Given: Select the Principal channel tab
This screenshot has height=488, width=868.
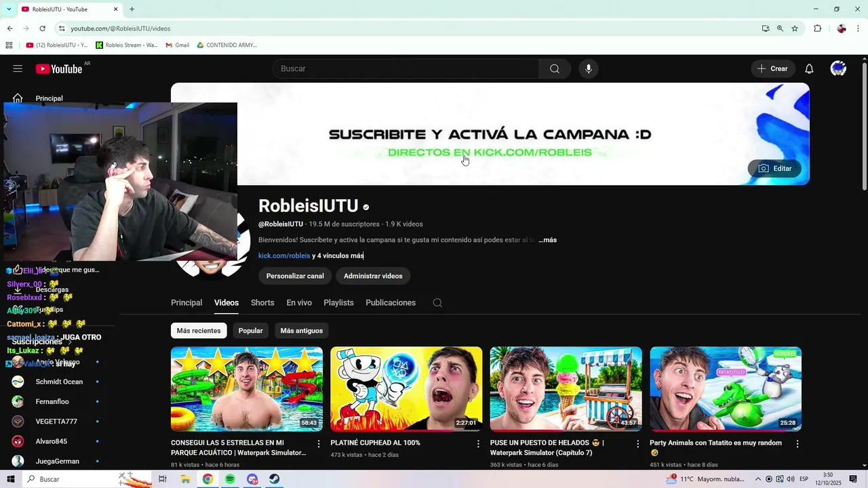Looking at the screenshot, I should coord(186,303).
